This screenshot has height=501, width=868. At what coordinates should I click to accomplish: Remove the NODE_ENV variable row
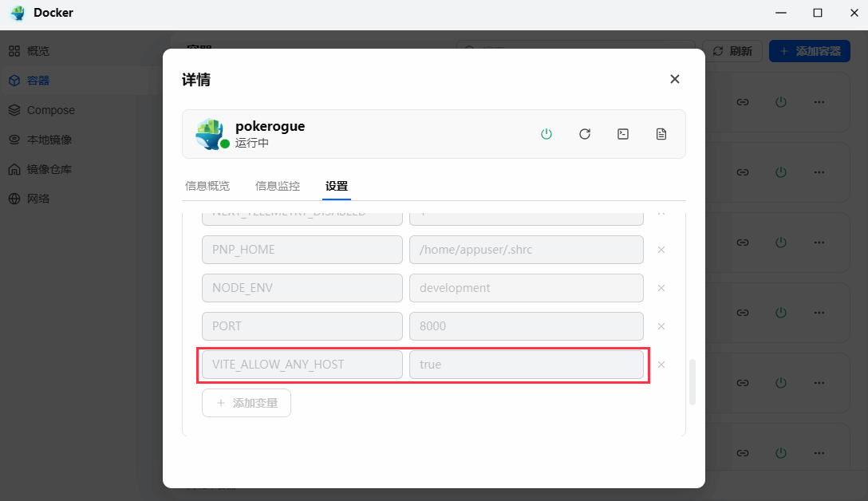[x=661, y=288]
